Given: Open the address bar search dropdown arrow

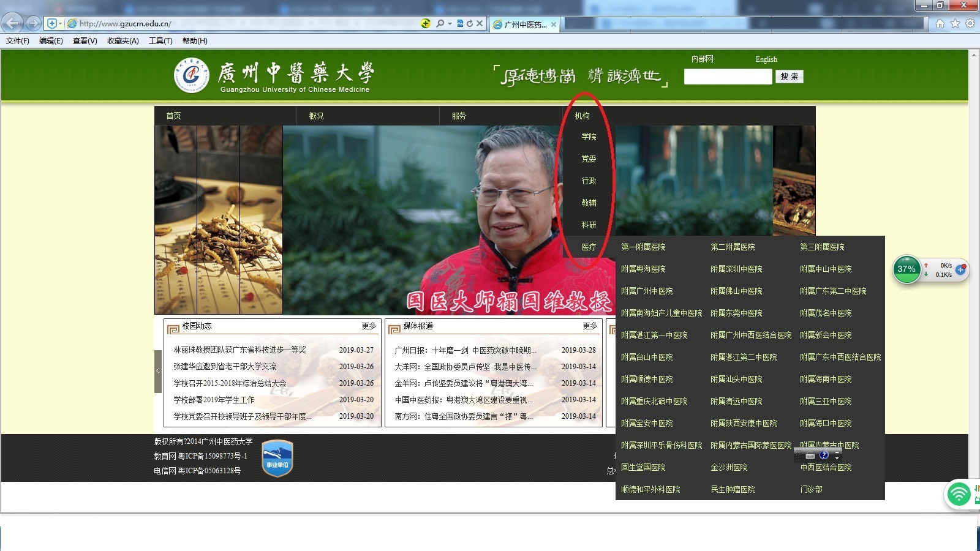Looking at the screenshot, I should [x=450, y=23].
